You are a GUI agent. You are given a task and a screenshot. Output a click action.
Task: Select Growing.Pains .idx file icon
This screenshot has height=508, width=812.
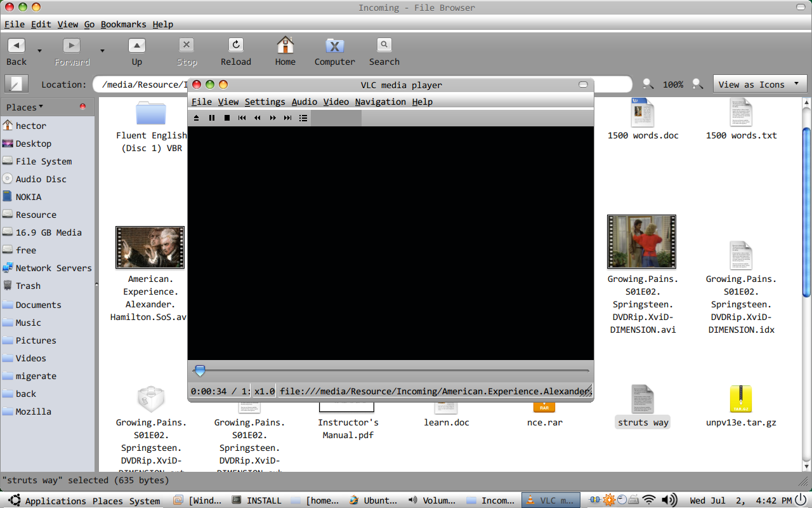741,256
